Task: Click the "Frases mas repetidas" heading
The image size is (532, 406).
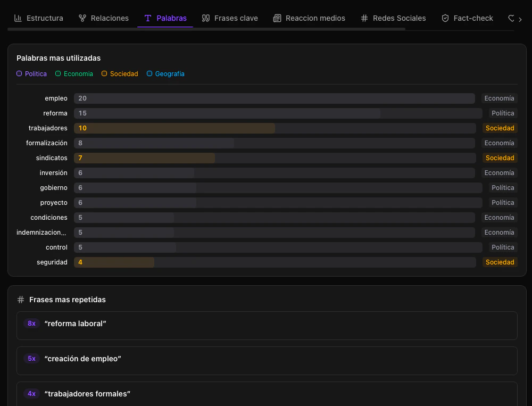Action: coord(68,300)
